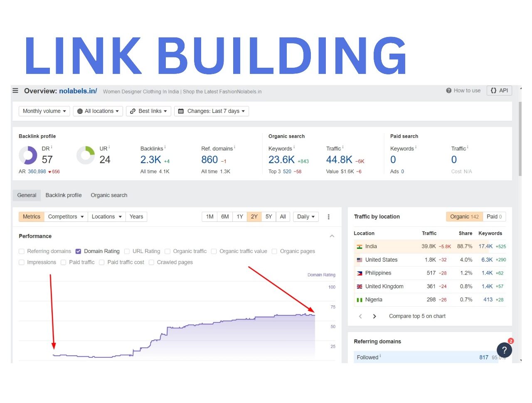The image size is (532, 403).
Task: Go to previous traffic location page arrow
Action: pos(360,316)
